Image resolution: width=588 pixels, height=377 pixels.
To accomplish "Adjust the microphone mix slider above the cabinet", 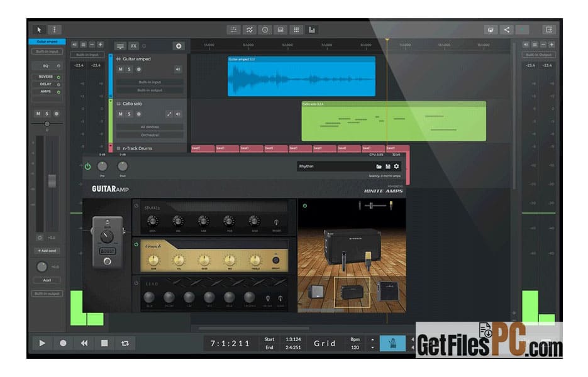I will pos(371,205).
